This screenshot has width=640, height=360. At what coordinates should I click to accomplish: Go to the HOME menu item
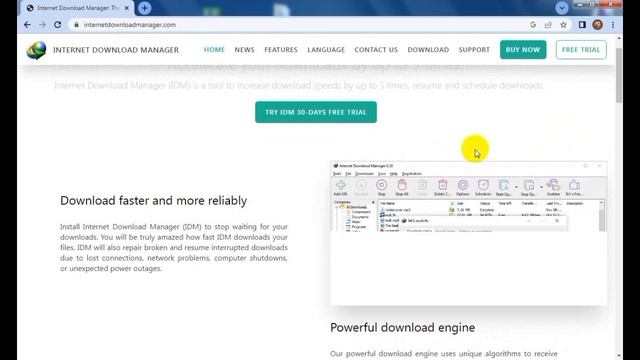214,50
